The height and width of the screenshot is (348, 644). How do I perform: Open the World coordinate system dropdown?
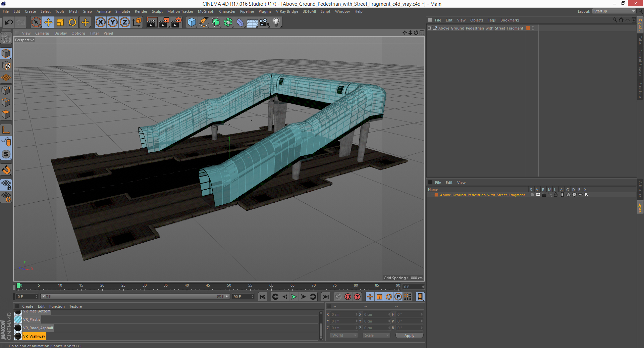coord(344,335)
